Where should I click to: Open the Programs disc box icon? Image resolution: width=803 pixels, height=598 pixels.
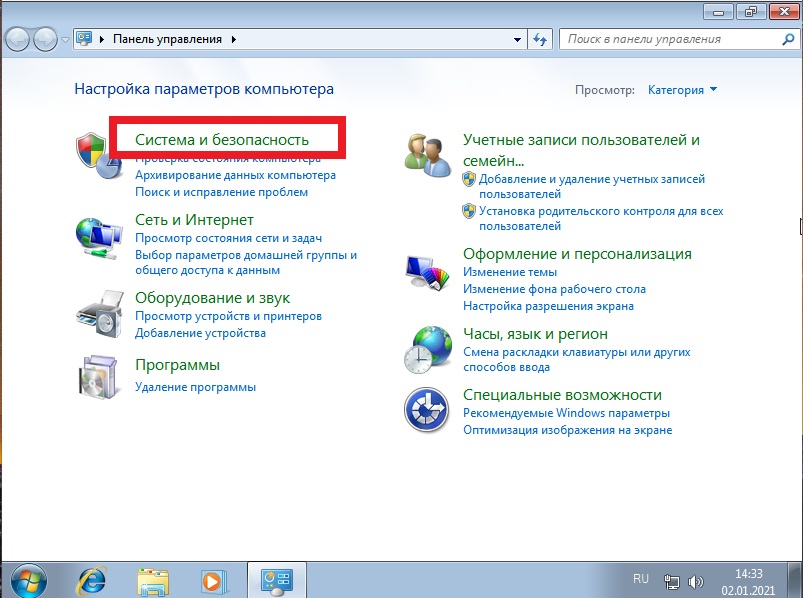pos(99,377)
